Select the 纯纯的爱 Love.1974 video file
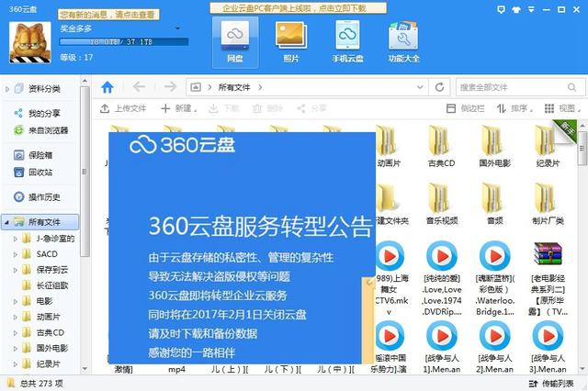Image resolution: width=588 pixels, height=391 pixels. (x=442, y=278)
